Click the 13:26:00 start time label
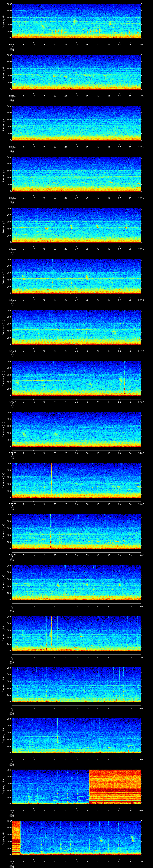This screenshot has width=153, height=868. click(12, 657)
